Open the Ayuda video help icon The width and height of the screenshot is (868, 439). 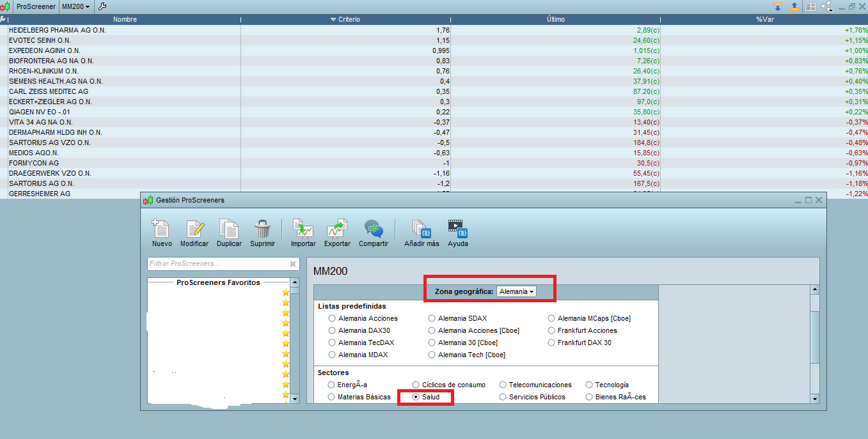[x=458, y=229]
